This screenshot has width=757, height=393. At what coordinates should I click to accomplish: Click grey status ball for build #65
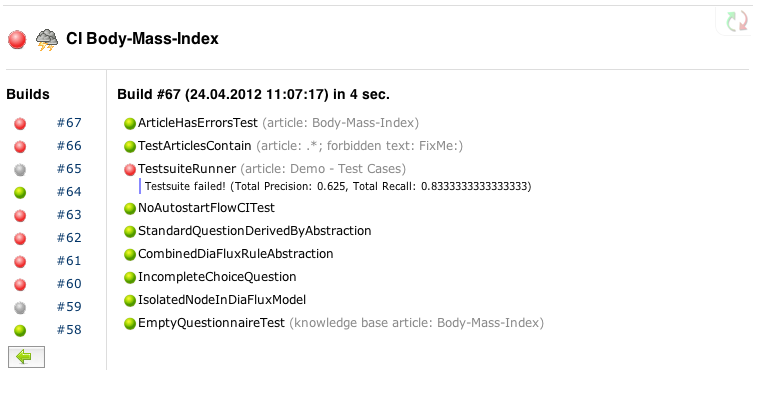coord(20,170)
